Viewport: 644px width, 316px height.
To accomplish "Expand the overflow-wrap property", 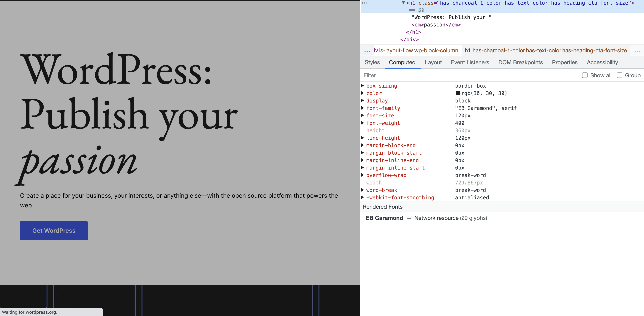I will point(363,175).
